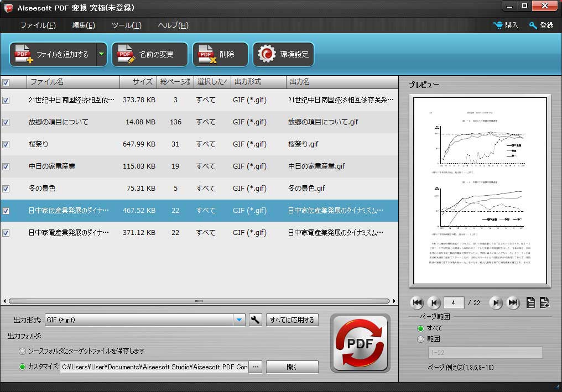Open the ツール(T) menu
562x392 pixels.
[126, 25]
